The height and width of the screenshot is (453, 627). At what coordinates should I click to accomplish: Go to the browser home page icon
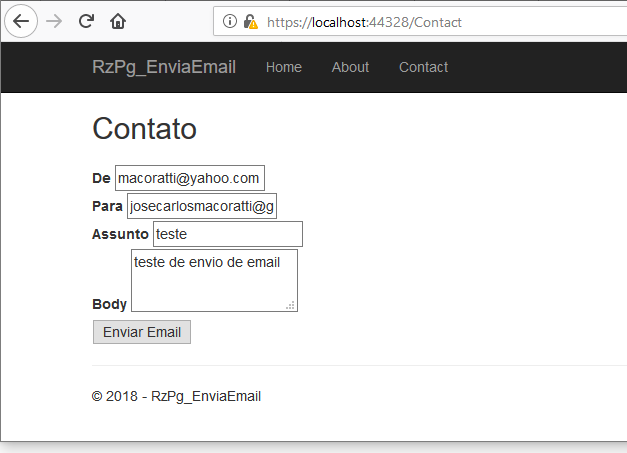point(118,21)
